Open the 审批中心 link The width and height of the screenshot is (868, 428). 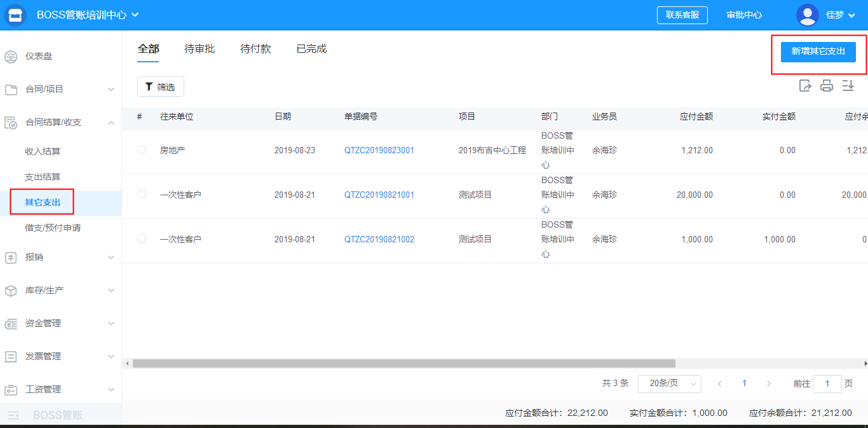[744, 15]
